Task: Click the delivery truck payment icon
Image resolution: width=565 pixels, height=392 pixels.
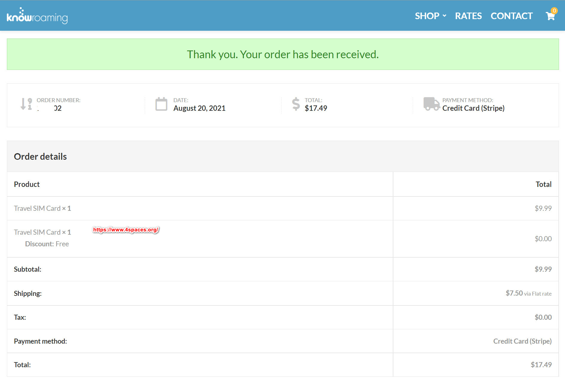Action: 431,104
